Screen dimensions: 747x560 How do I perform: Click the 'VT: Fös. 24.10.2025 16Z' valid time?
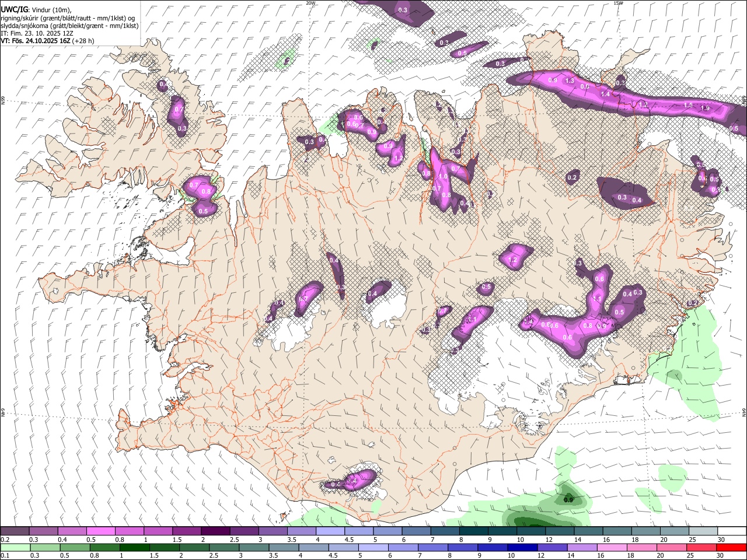click(36, 41)
